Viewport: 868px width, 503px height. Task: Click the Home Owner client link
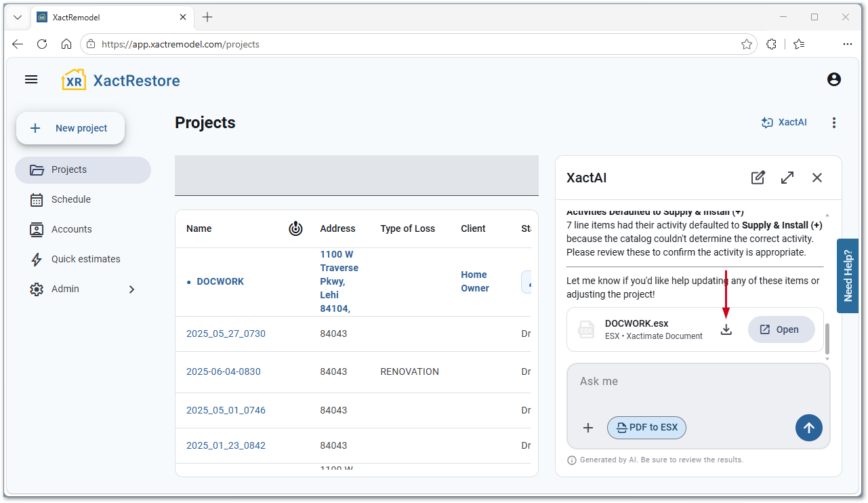tap(475, 281)
